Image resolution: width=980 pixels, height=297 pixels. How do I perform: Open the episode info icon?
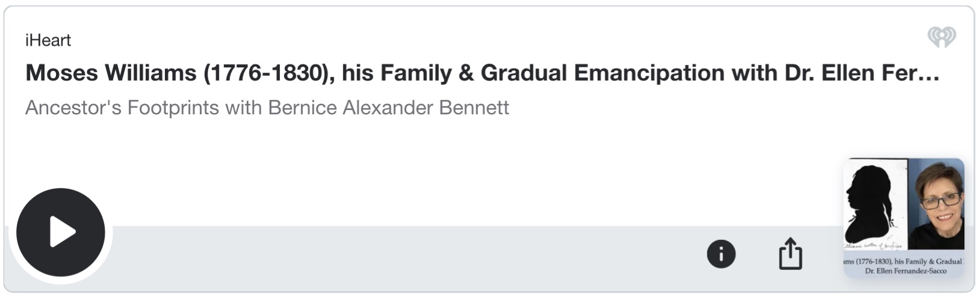(x=721, y=253)
